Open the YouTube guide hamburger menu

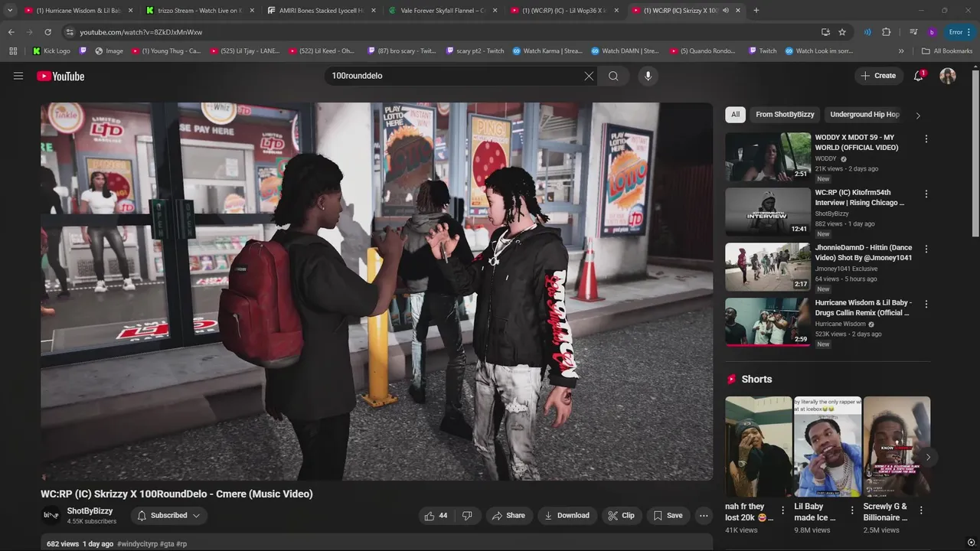click(18, 76)
